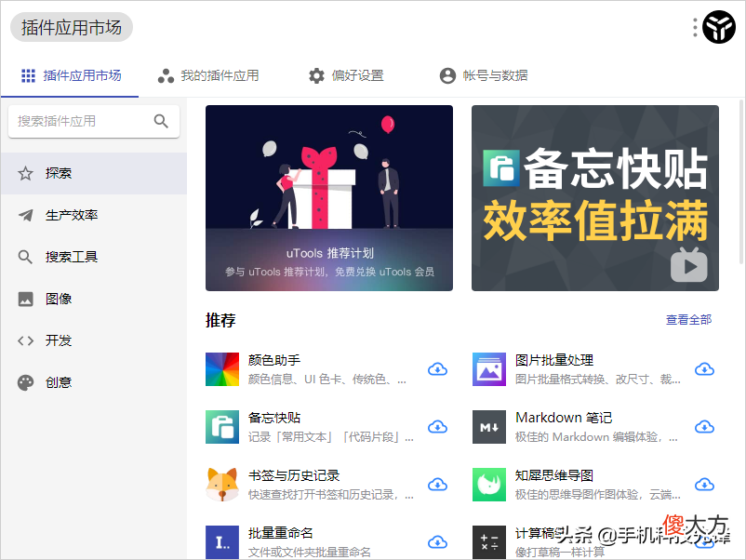Open 备忘快贴 plugin title in list
746x560 pixels.
pos(274,418)
